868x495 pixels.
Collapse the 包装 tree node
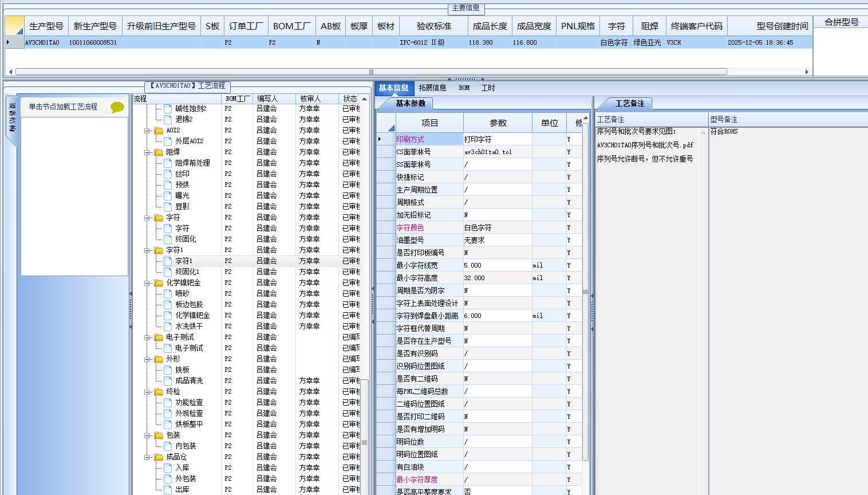click(147, 435)
